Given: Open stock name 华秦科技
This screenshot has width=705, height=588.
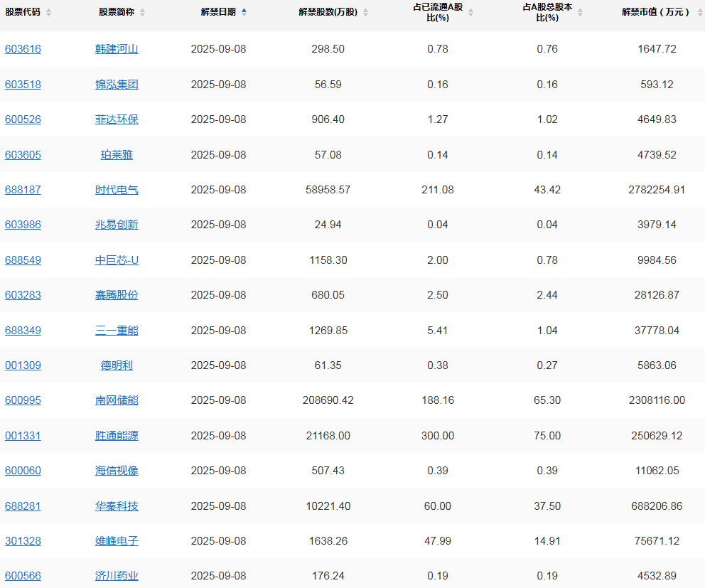Looking at the screenshot, I should point(117,506).
